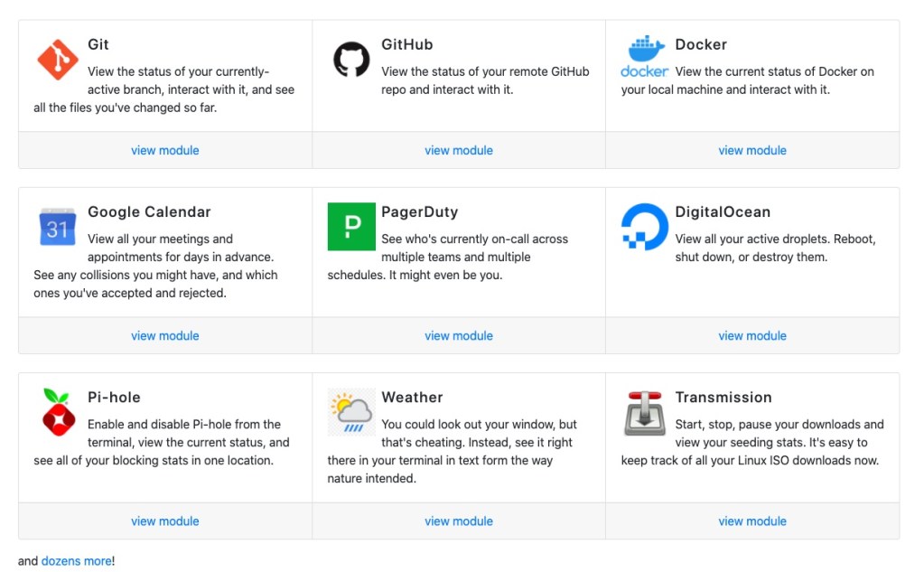Click the Transmission app icon
This screenshot has width=924, height=572.
(x=645, y=412)
